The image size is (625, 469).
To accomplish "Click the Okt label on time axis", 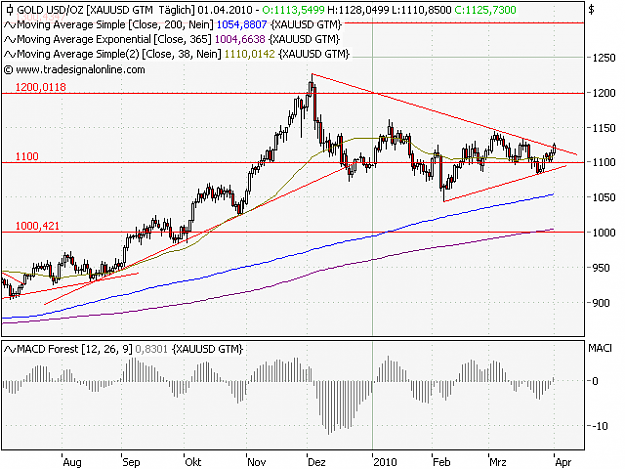I will [193, 462].
